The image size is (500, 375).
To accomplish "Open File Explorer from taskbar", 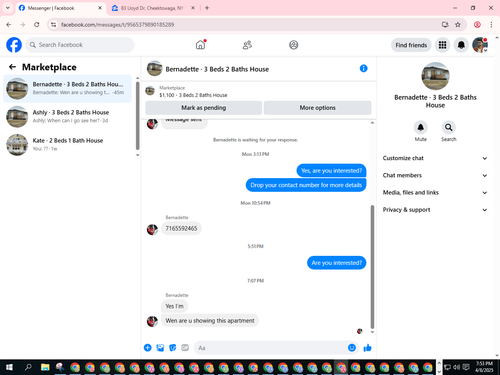I will [45, 367].
